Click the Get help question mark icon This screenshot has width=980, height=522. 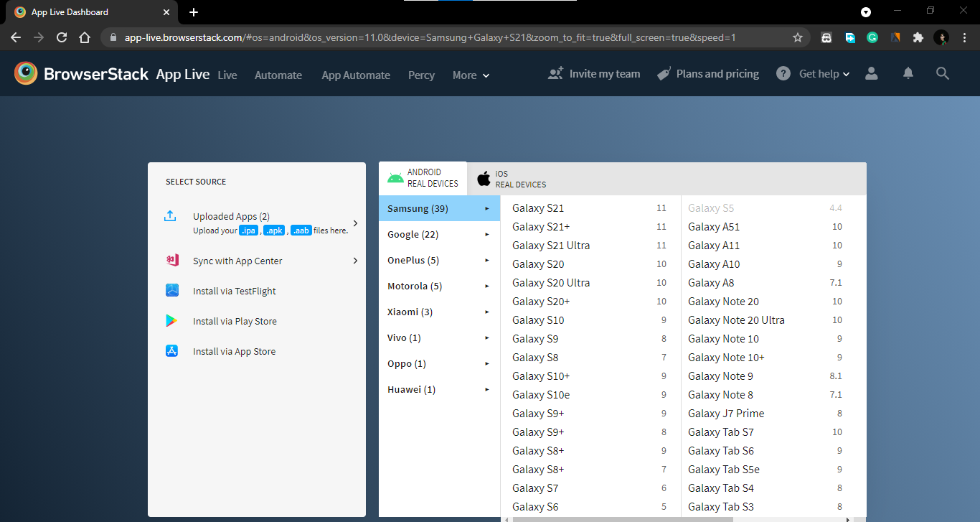783,73
